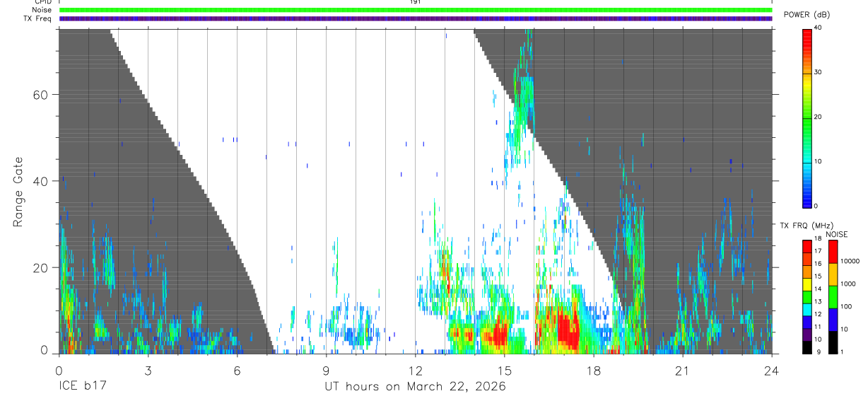This screenshot has width=868, height=401.
Task: Click the x-axis hour label '3'
Action: [148, 371]
